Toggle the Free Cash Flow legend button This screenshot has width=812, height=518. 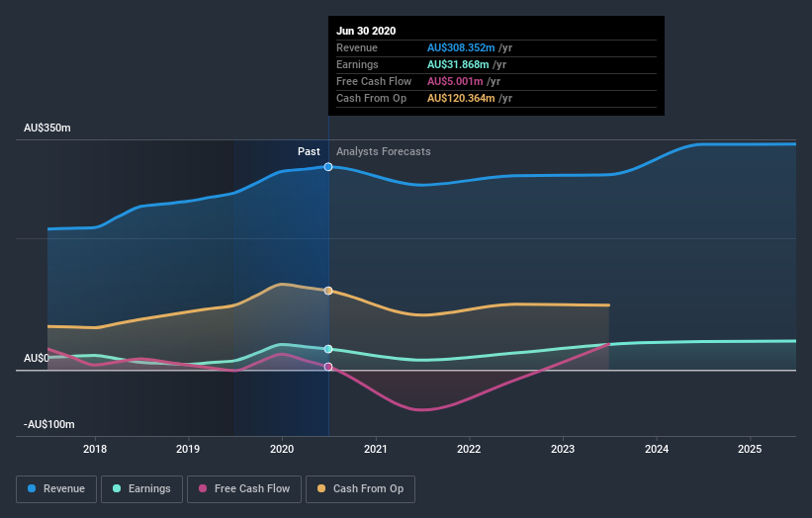[244, 489]
